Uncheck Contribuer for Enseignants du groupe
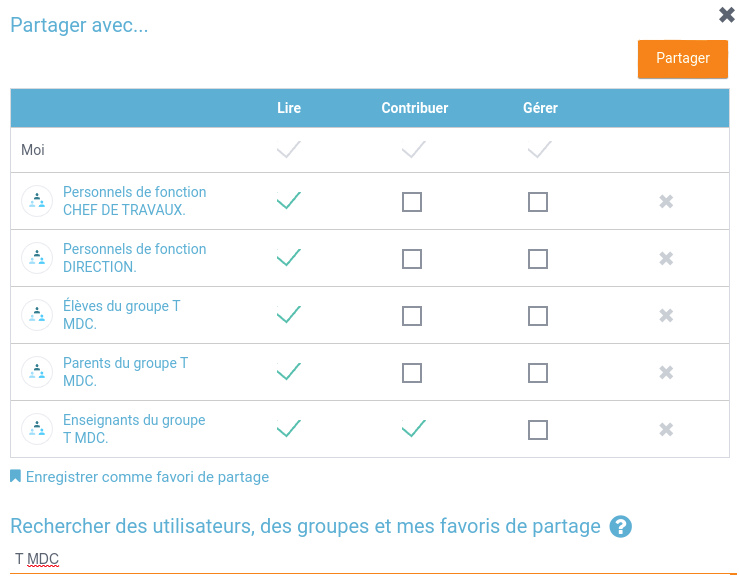 coord(414,429)
